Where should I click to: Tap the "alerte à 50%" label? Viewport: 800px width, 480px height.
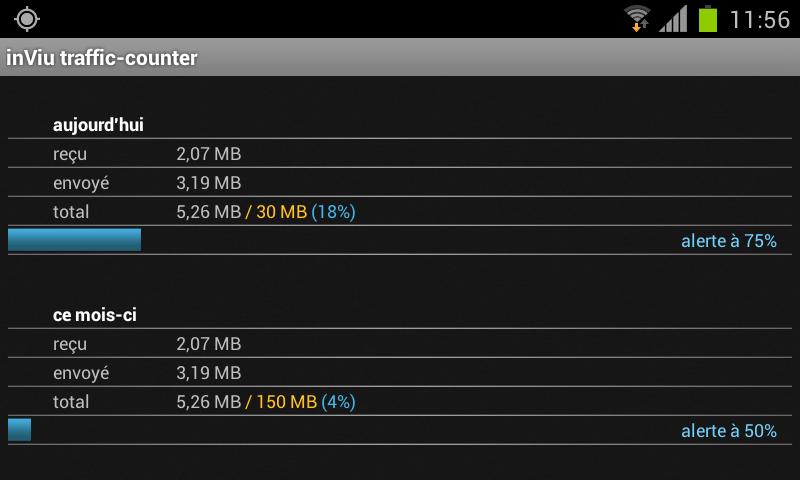tap(728, 431)
